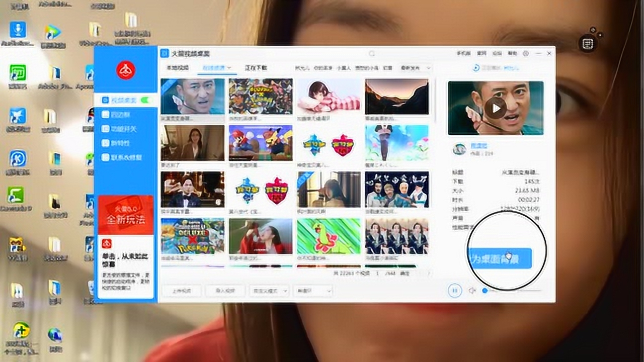Toggle the video desktop switch off
644x362 pixels.
coord(146,100)
